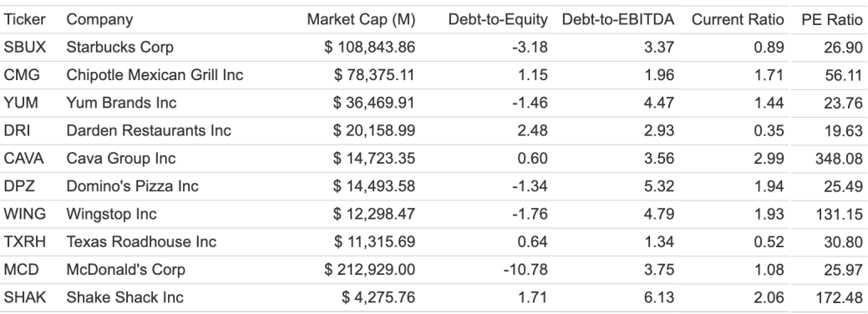Screen dimensions: 868x314
Task: Select the WING ticker
Action: [x=24, y=214]
